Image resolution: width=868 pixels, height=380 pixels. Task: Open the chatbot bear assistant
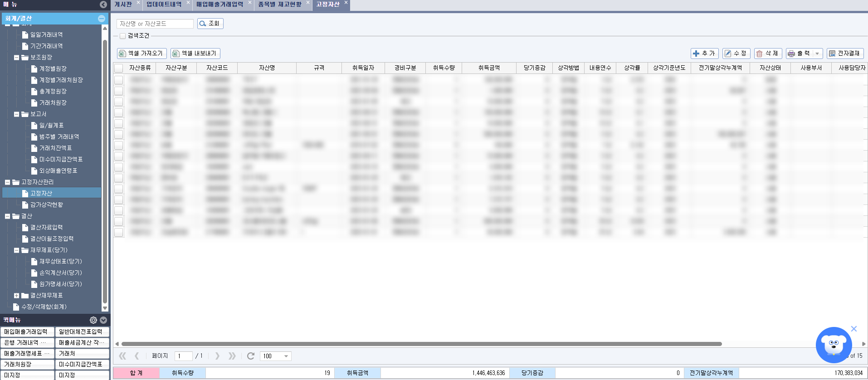pos(834,345)
